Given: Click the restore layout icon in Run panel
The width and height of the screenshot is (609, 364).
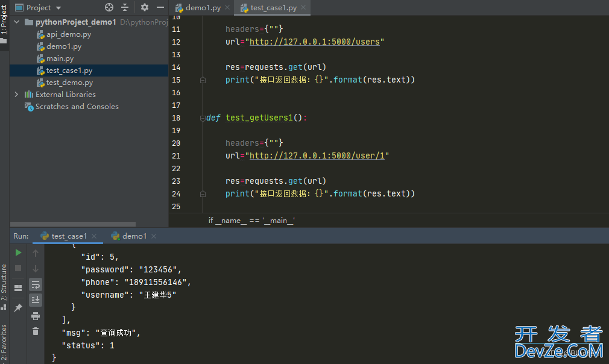Looking at the screenshot, I should [18, 288].
